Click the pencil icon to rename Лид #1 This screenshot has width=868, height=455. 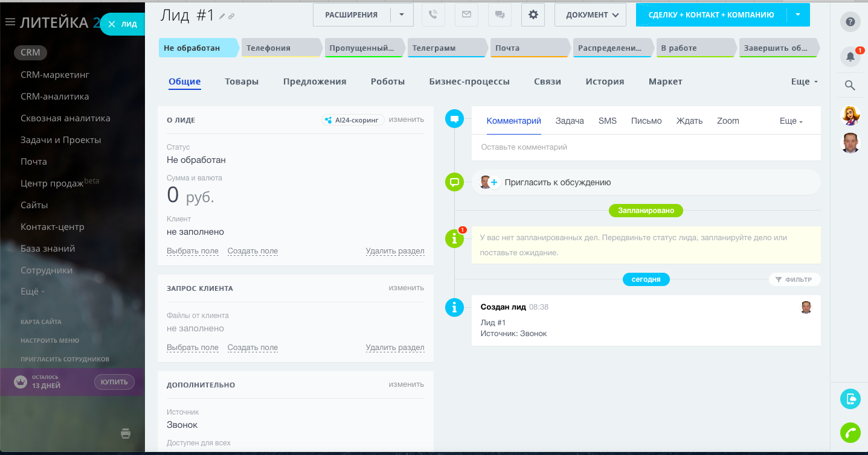click(222, 16)
